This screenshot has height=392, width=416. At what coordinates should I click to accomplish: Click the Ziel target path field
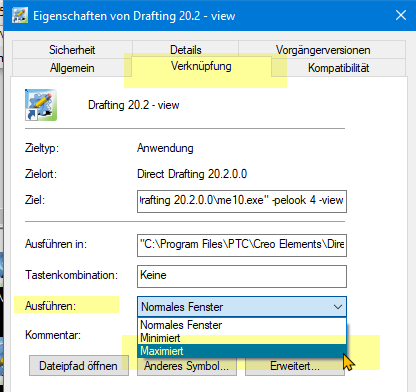pos(242,201)
